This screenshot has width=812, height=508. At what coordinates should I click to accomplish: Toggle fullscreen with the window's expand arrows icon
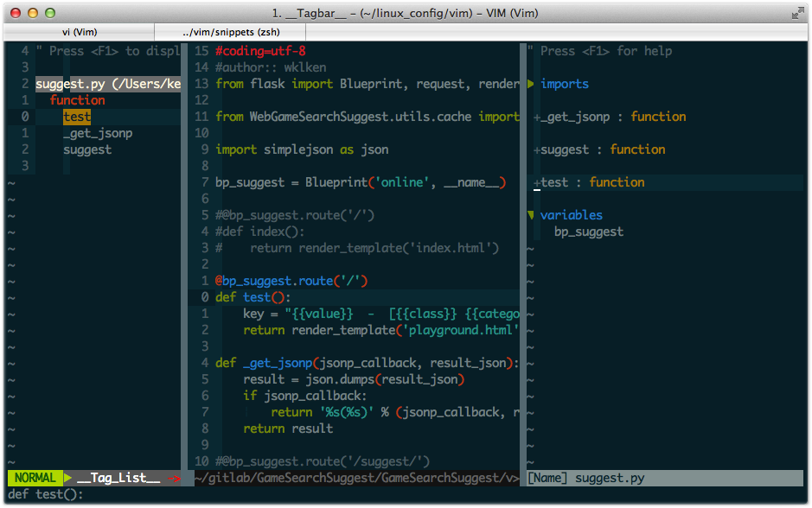[x=797, y=14]
